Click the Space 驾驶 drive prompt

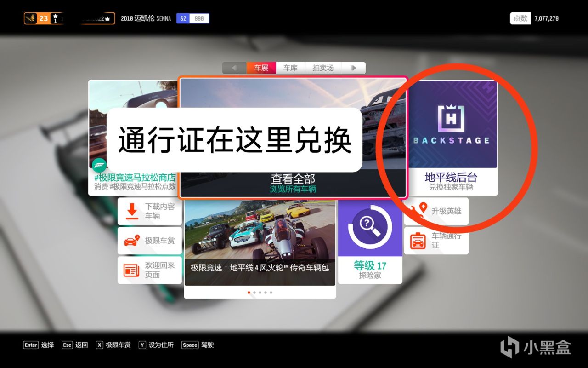[198, 345]
